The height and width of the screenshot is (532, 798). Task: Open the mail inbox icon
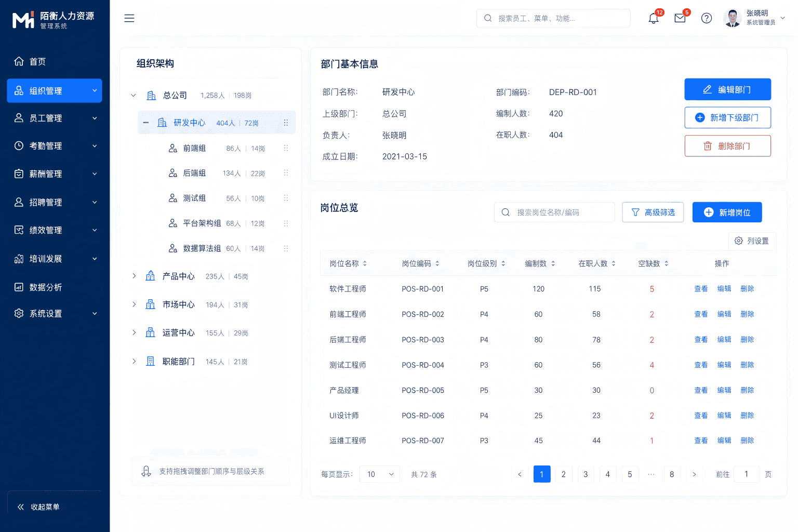click(x=680, y=18)
